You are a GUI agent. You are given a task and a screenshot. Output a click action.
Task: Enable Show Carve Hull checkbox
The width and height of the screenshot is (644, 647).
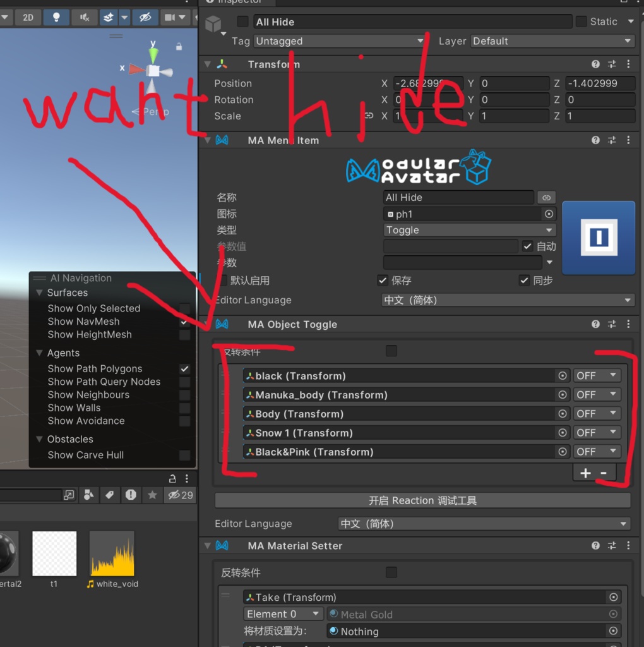tap(185, 455)
